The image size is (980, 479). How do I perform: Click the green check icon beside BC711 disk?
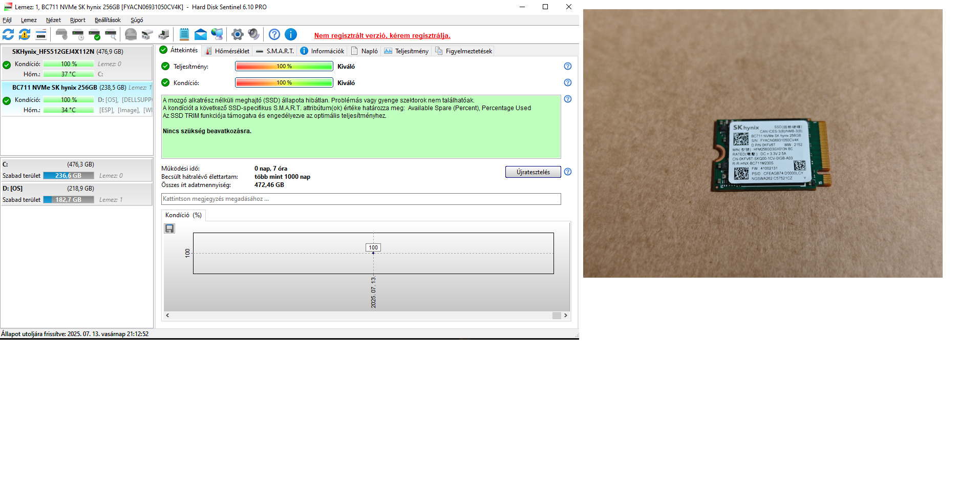(7, 101)
